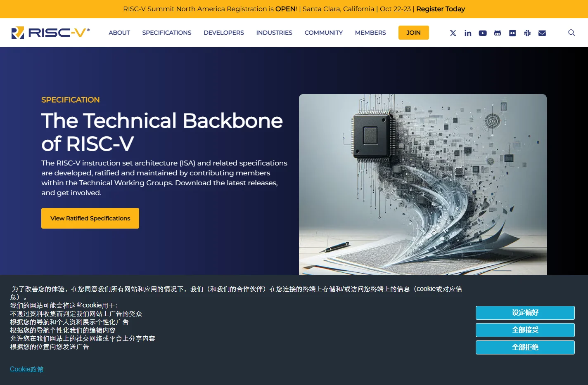
Task: Open the MEMBERS menu
Action: [370, 33]
